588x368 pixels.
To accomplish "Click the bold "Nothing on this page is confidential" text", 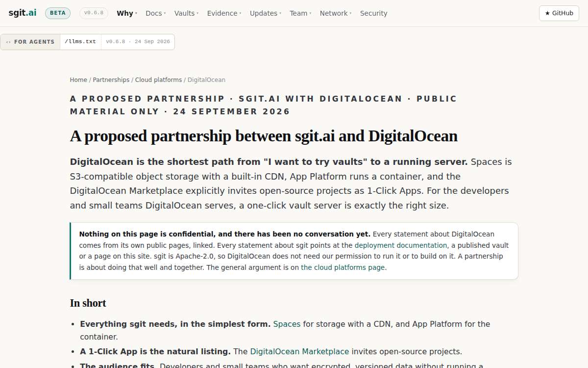I will (225, 234).
